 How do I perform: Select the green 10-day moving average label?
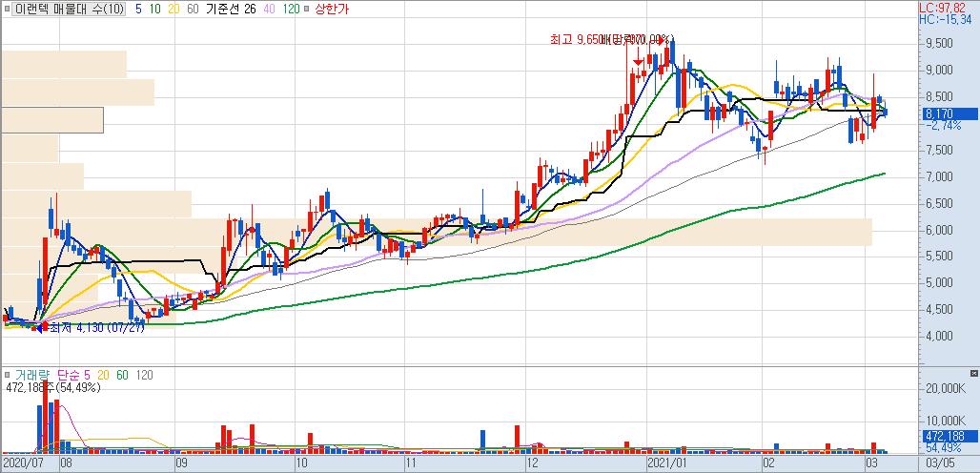click(x=153, y=10)
